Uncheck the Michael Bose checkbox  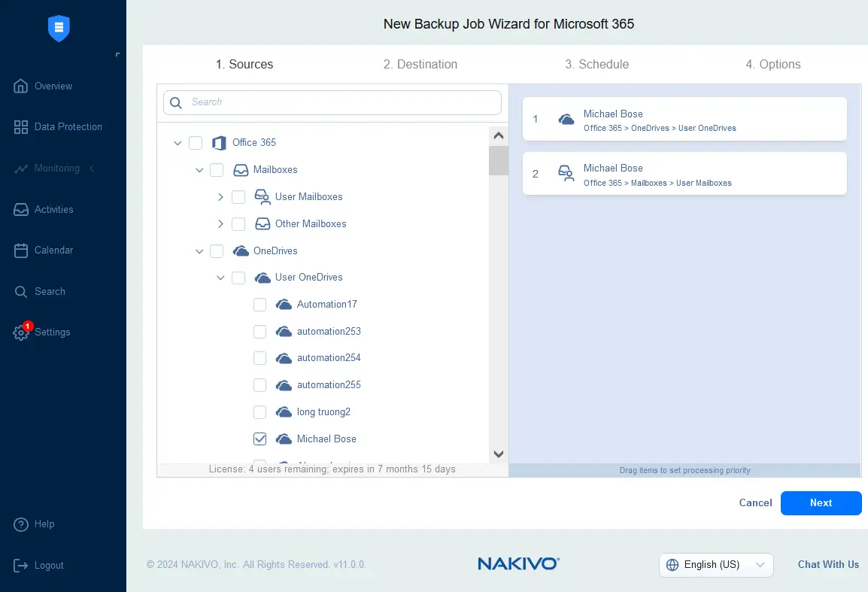tap(259, 439)
